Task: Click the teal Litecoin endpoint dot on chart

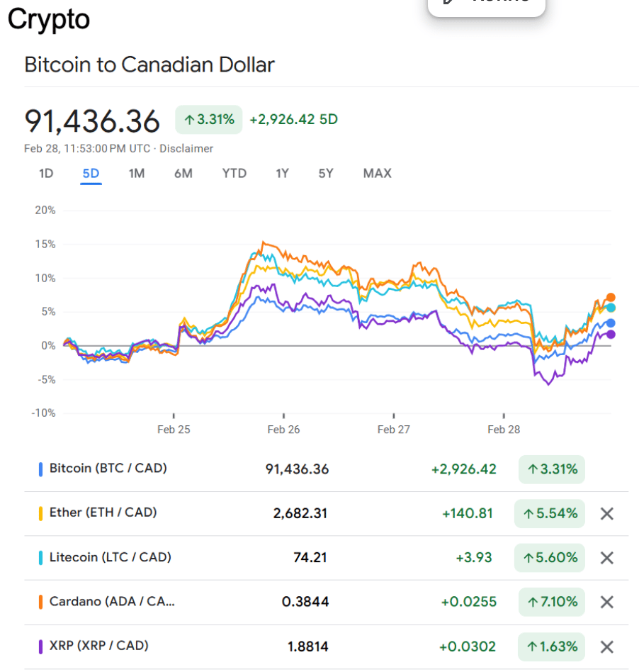Action: (611, 308)
